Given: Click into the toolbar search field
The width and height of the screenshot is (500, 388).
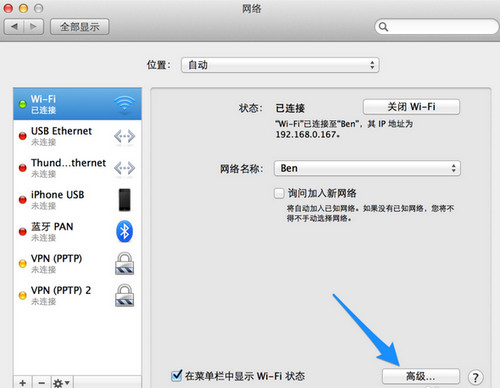Looking at the screenshot, I should [437, 27].
